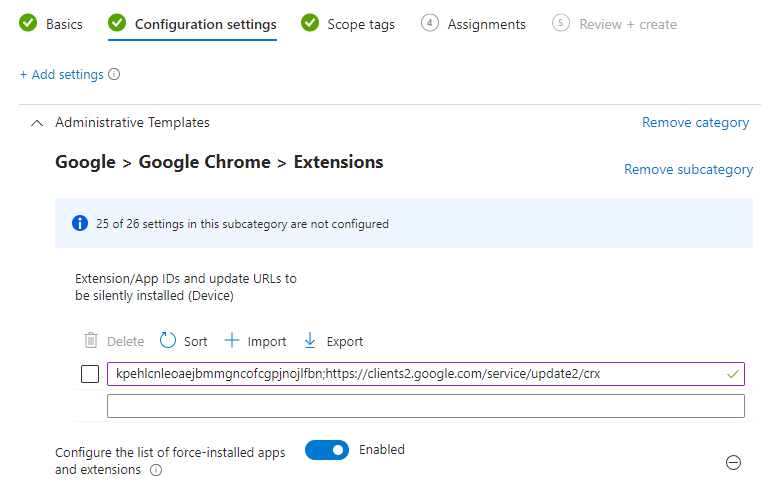Image resolution: width=778 pixels, height=500 pixels.
Task: Click the info icon beside Add settings
Action: tap(114, 75)
